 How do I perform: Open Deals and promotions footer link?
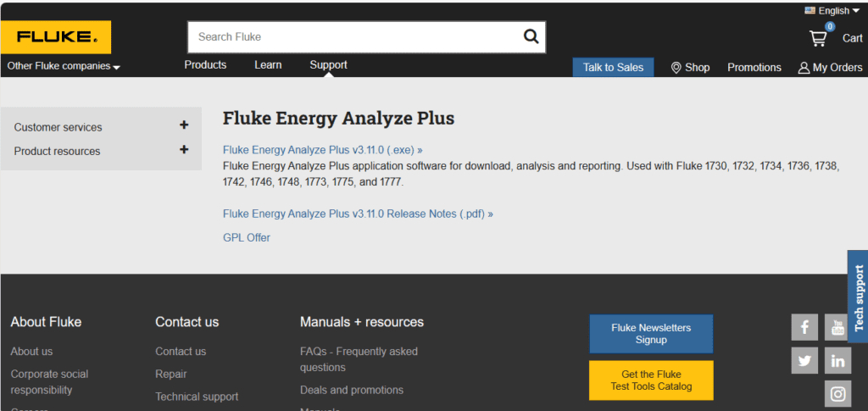352,390
